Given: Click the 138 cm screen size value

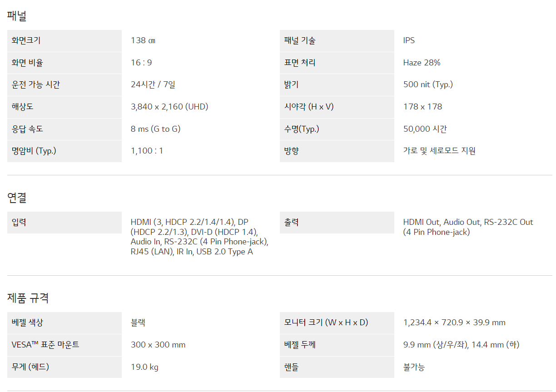Looking at the screenshot, I should click(143, 40).
